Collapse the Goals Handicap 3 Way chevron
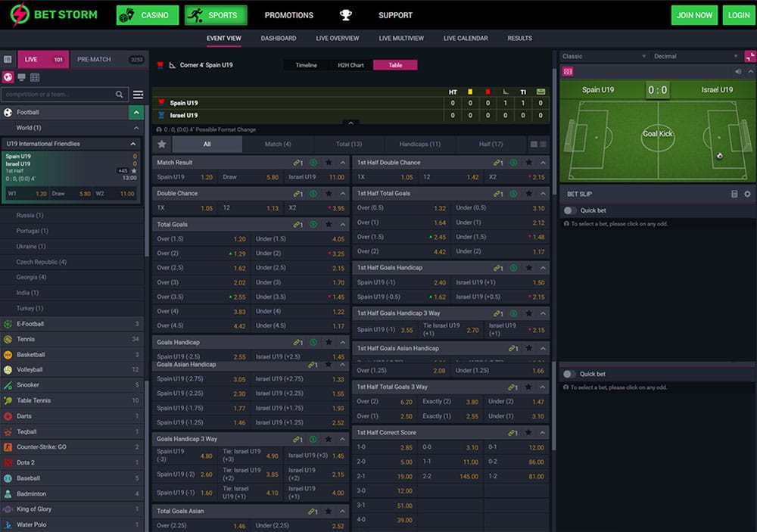The height and width of the screenshot is (532, 757). pyautogui.click(x=342, y=440)
